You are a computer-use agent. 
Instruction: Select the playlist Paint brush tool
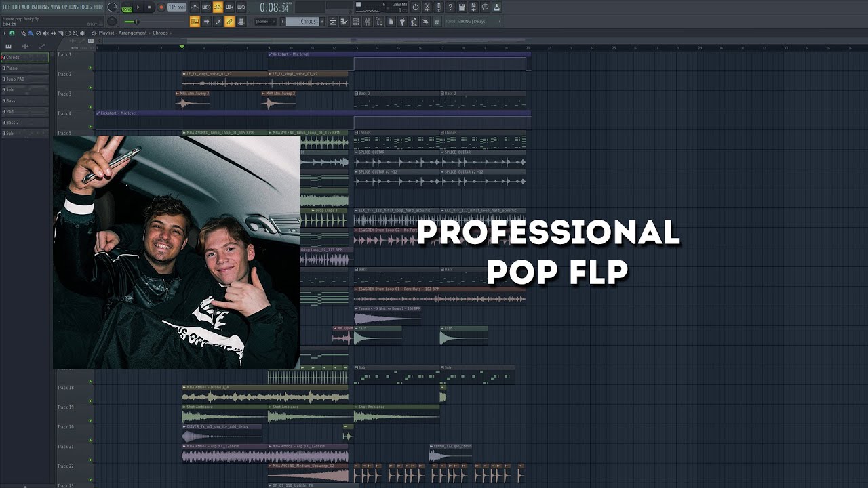pos(31,33)
